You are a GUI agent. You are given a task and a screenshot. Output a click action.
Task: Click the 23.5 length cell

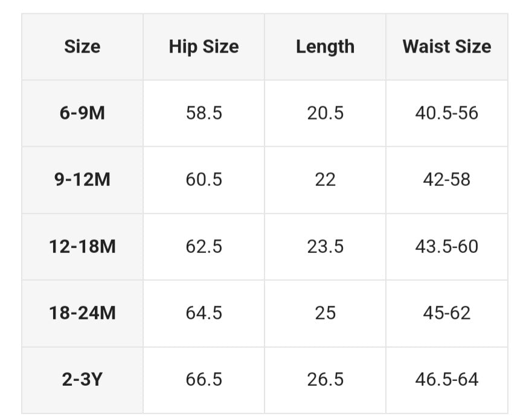(x=325, y=246)
